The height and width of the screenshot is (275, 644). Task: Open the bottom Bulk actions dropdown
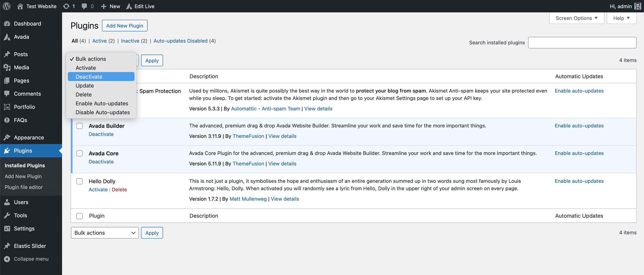pos(105,233)
